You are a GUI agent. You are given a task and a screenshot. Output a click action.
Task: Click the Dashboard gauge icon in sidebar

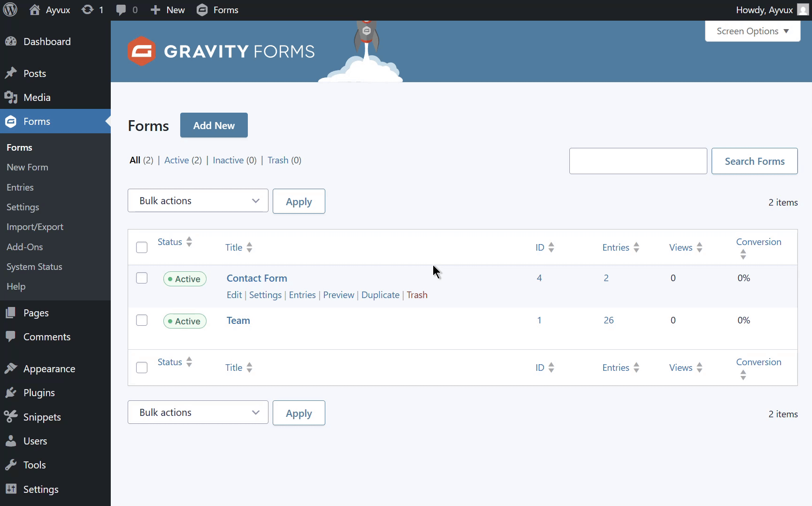coord(11,41)
